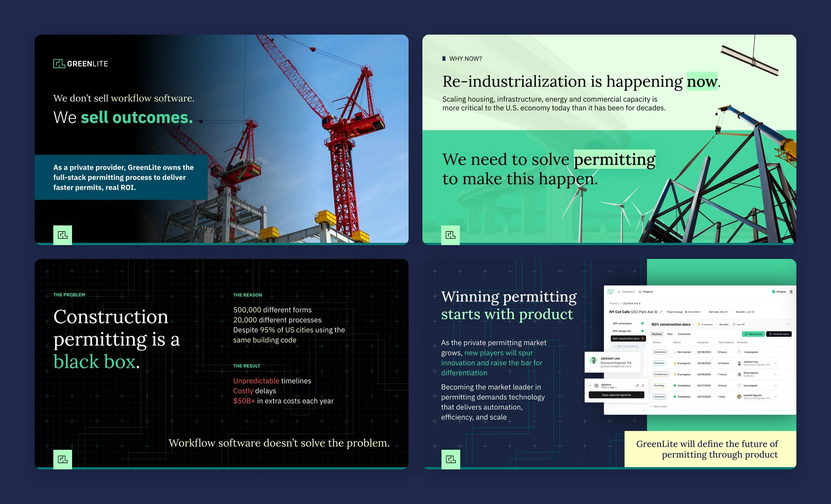Click Olivia Martin's avatar in the Architectural row
The width and height of the screenshot is (831, 504).
tap(739, 374)
